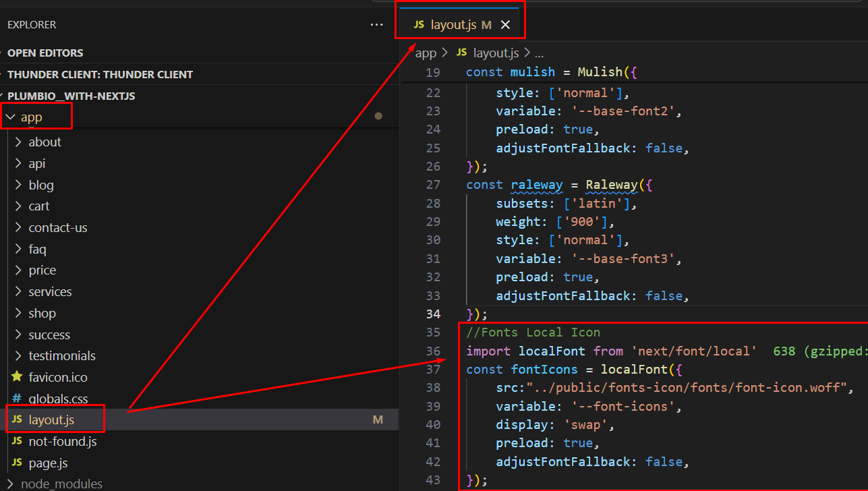Image resolution: width=868 pixels, height=491 pixels.
Task: Click 'layout.js' in the breadcrumb path
Action: coord(496,53)
